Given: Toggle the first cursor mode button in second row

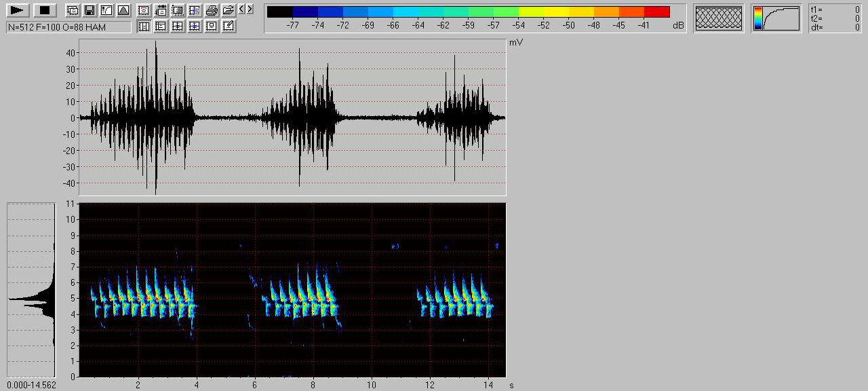Looking at the screenshot, I should pyautogui.click(x=144, y=26).
